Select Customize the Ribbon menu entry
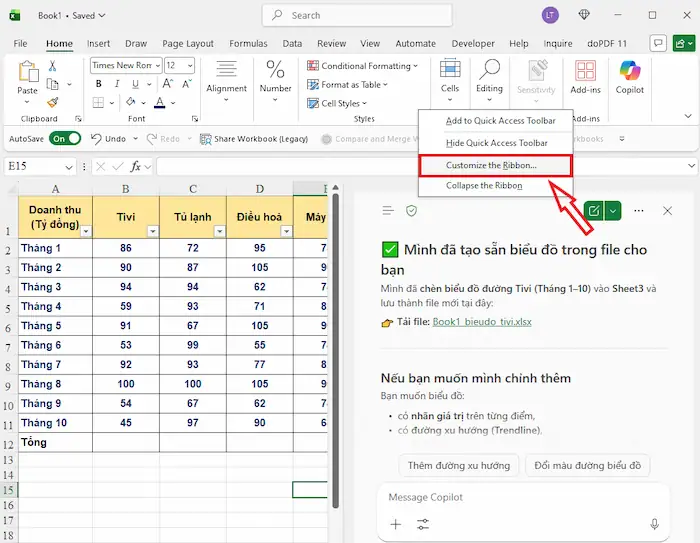Screen dimensions: 700x543 coord(491,165)
